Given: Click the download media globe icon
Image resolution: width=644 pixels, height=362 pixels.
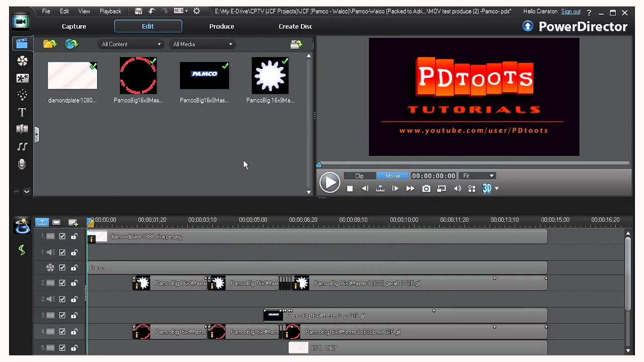Looking at the screenshot, I should (x=71, y=44).
